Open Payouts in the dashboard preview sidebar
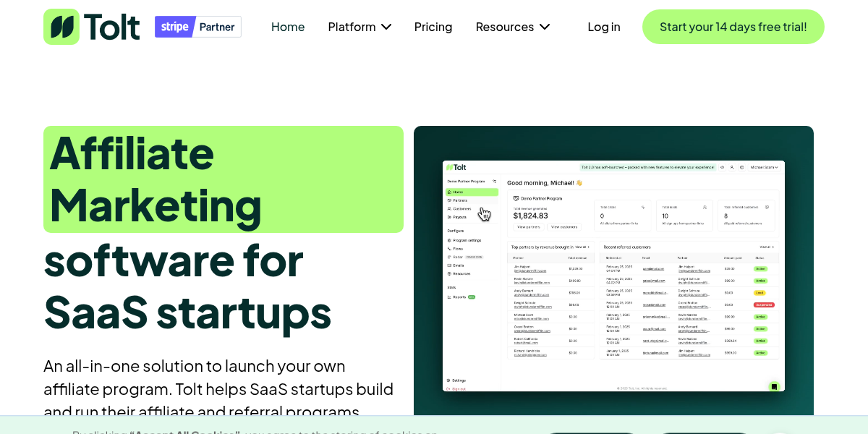 pos(459,217)
